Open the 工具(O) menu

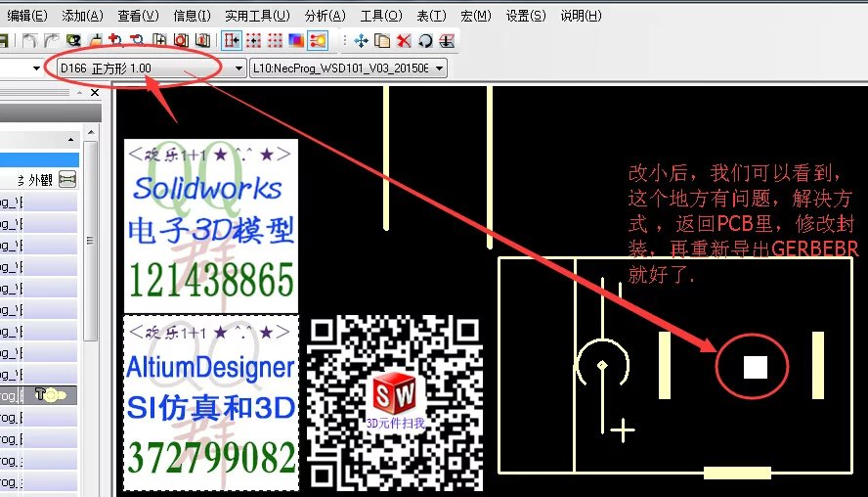381,16
